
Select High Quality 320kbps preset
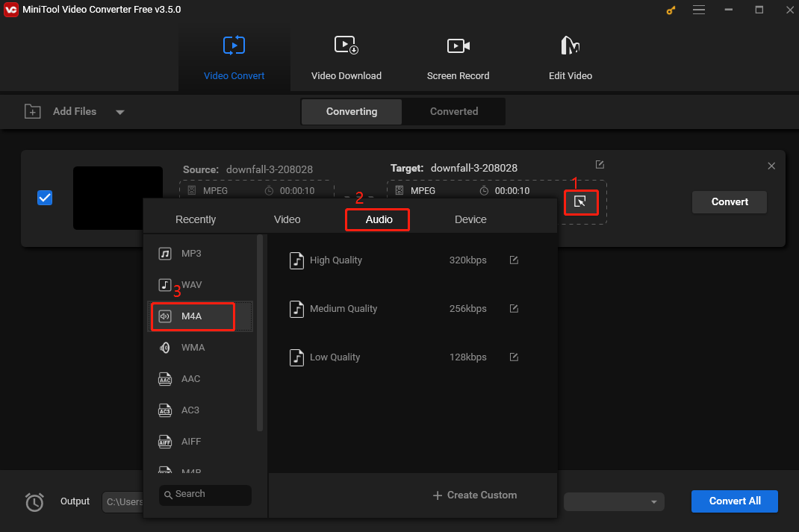388,260
